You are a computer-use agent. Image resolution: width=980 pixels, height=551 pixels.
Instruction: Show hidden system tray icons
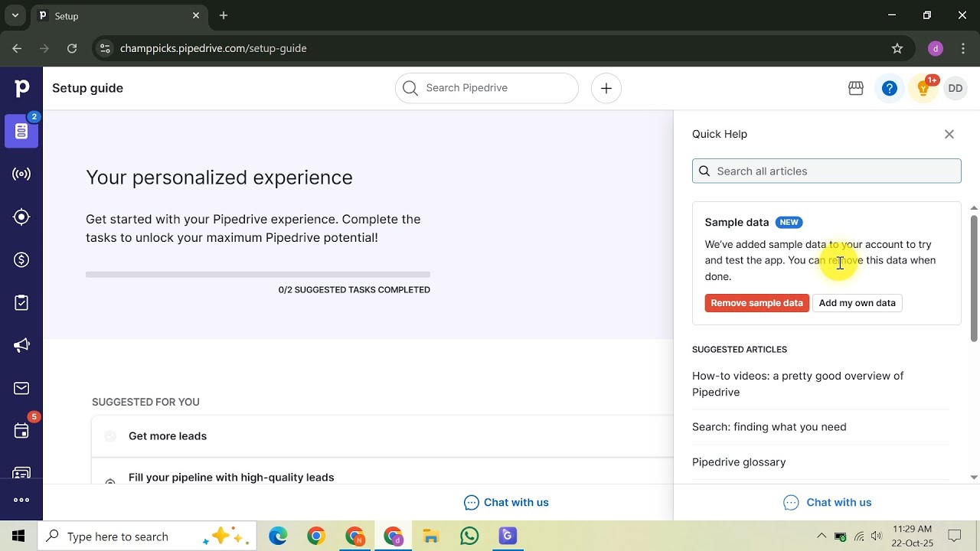pyautogui.click(x=822, y=536)
